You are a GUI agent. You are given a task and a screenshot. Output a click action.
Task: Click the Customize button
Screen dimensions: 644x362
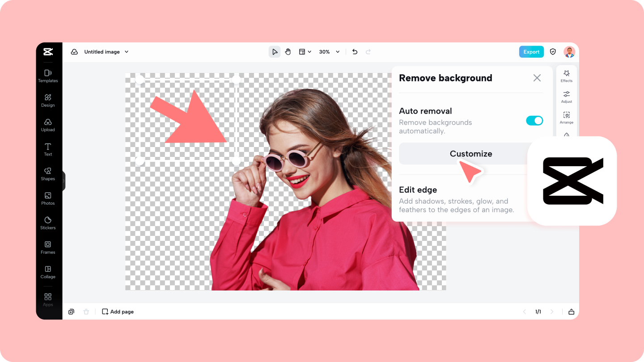click(470, 153)
